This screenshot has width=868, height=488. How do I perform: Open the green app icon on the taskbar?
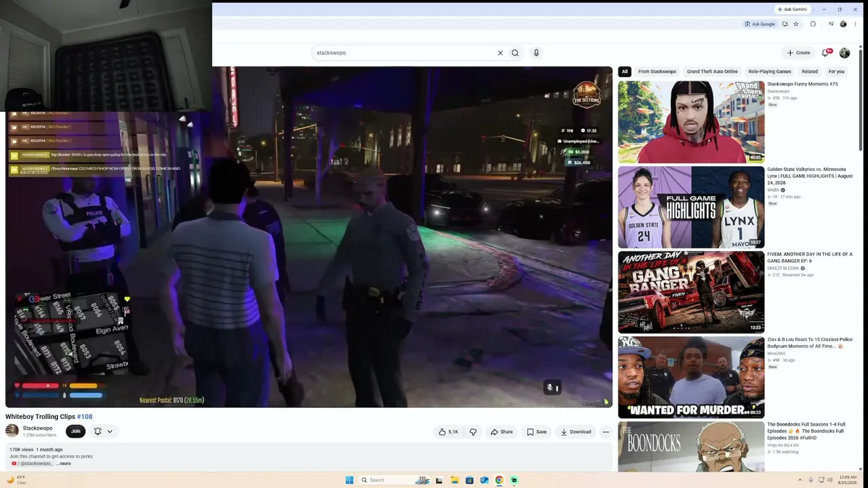(514, 480)
